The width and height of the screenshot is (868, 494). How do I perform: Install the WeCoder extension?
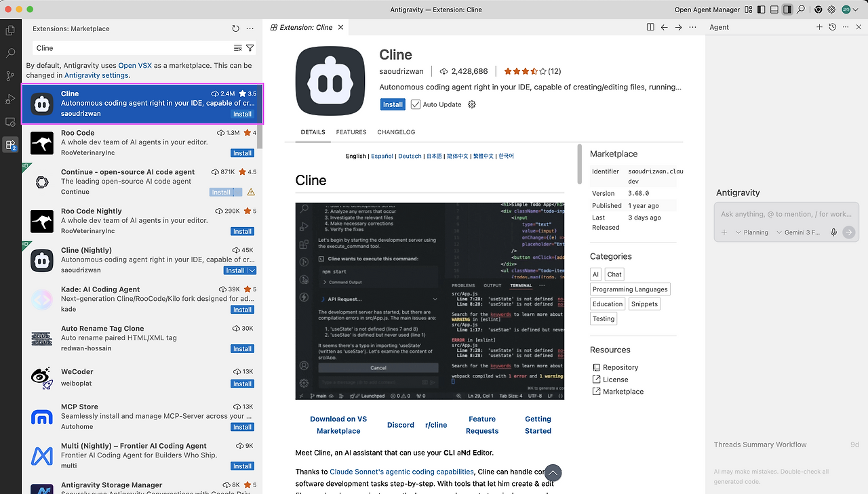pyautogui.click(x=243, y=384)
